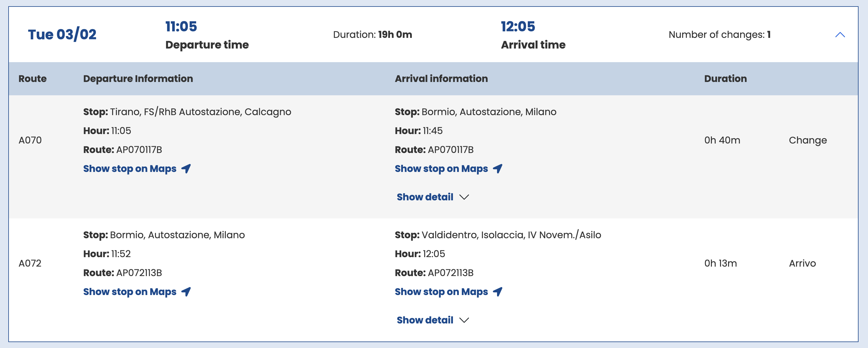Click the Duration column header
868x348 pixels.
tap(725, 78)
